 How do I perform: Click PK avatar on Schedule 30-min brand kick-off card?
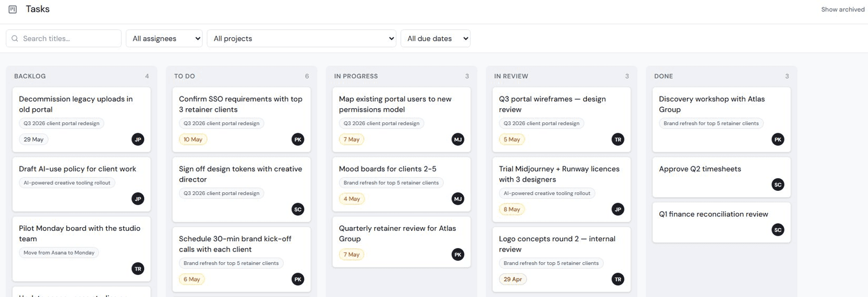(x=298, y=279)
